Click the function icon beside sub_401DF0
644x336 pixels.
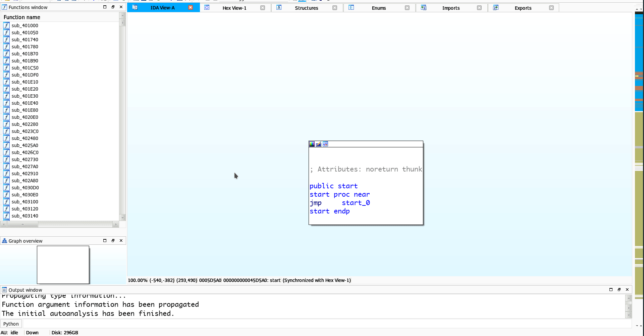(6, 75)
